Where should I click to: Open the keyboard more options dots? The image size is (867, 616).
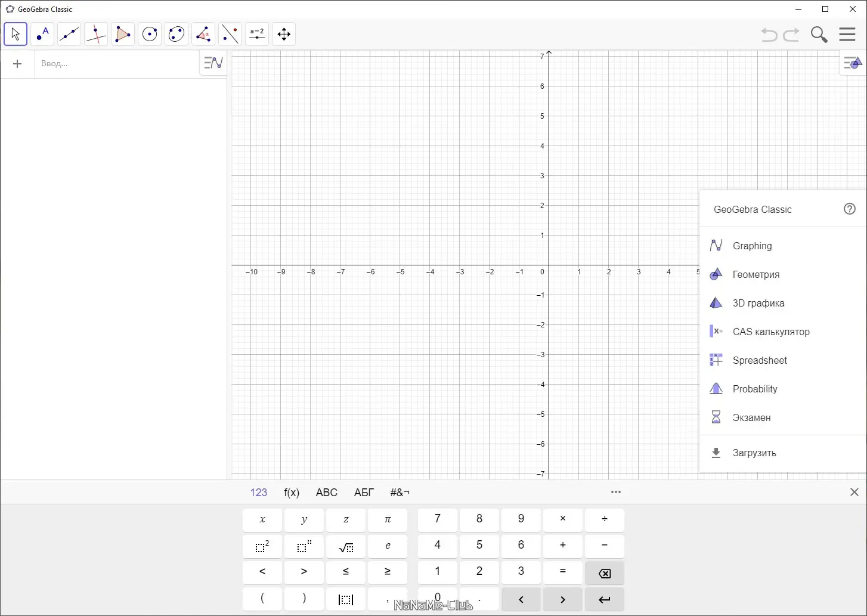tap(616, 492)
